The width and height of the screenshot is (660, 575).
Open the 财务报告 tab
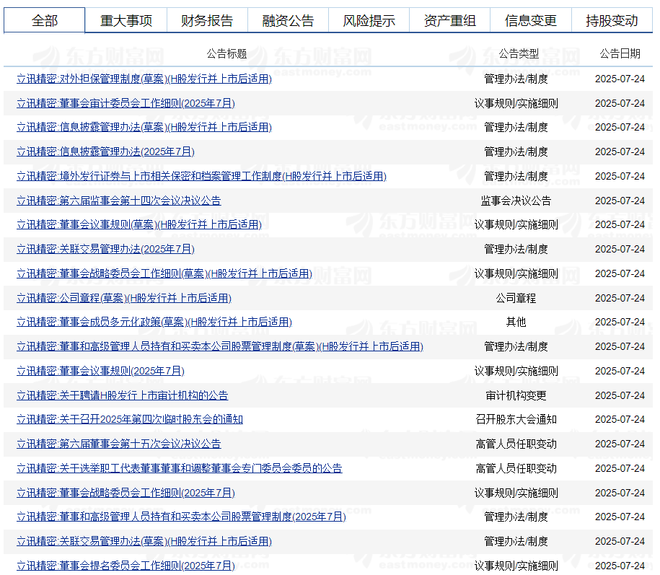click(207, 20)
